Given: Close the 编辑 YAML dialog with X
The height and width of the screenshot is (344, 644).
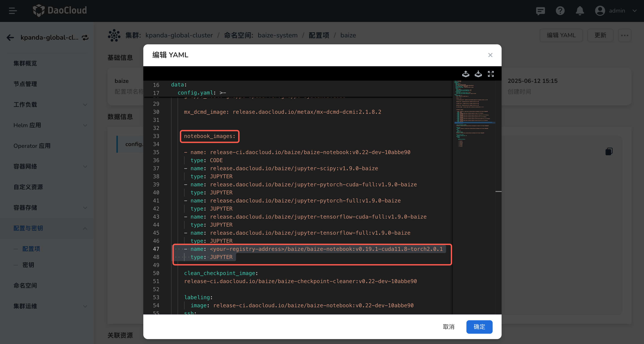Looking at the screenshot, I should coord(490,55).
